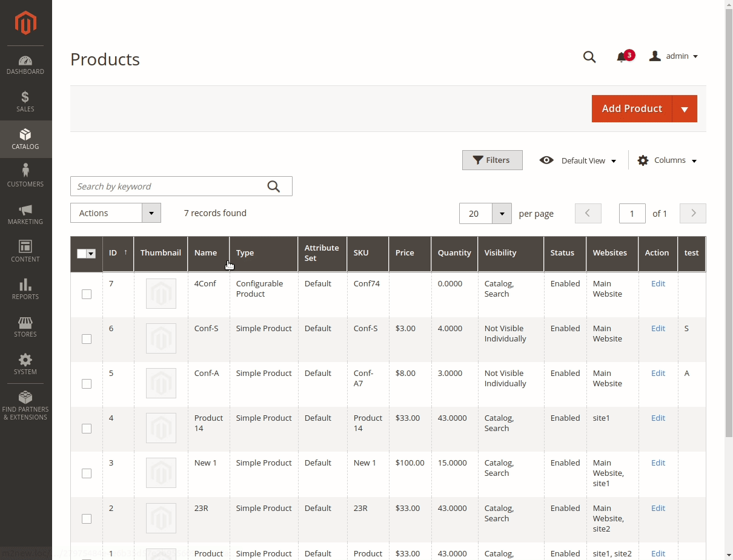Image resolution: width=733 pixels, height=560 pixels.
Task: Sort by the Visibility column header
Action: [511, 254]
